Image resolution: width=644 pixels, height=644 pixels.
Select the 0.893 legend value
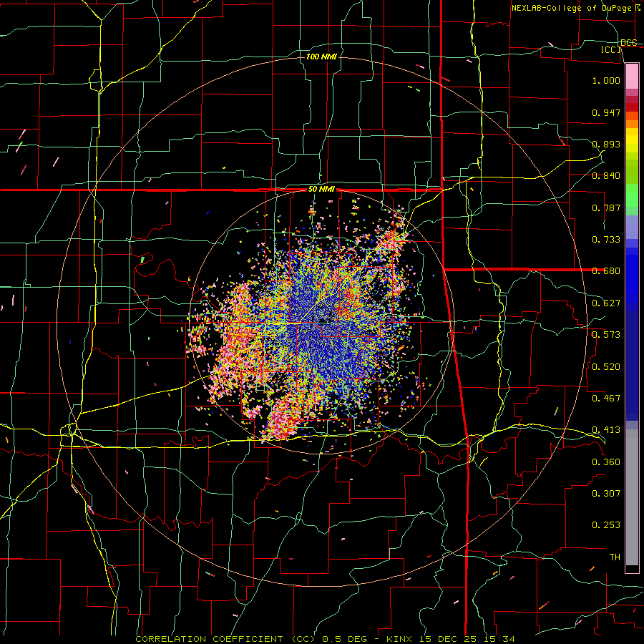606,144
